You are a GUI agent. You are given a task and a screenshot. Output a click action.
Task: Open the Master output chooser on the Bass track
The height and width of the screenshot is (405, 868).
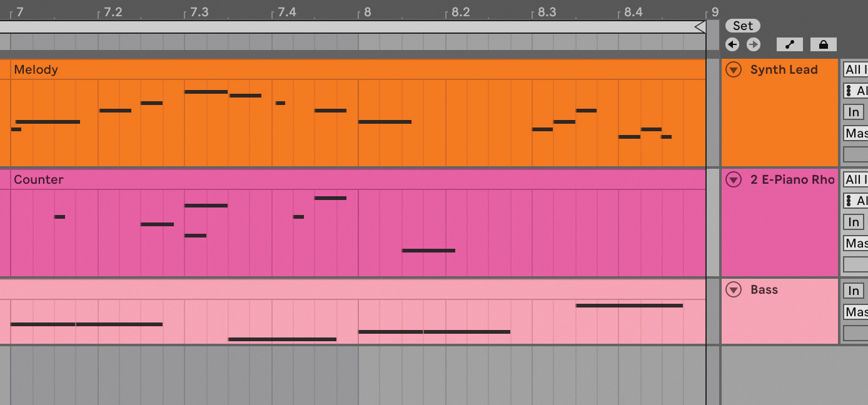point(857,312)
